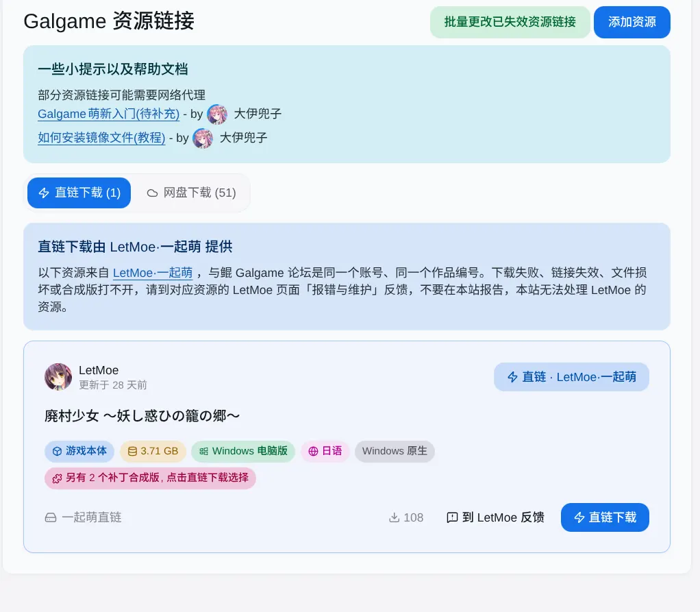The width and height of the screenshot is (700, 612).
Task: Click the 另有 2 个补丁合成版 tag
Action: click(150, 478)
